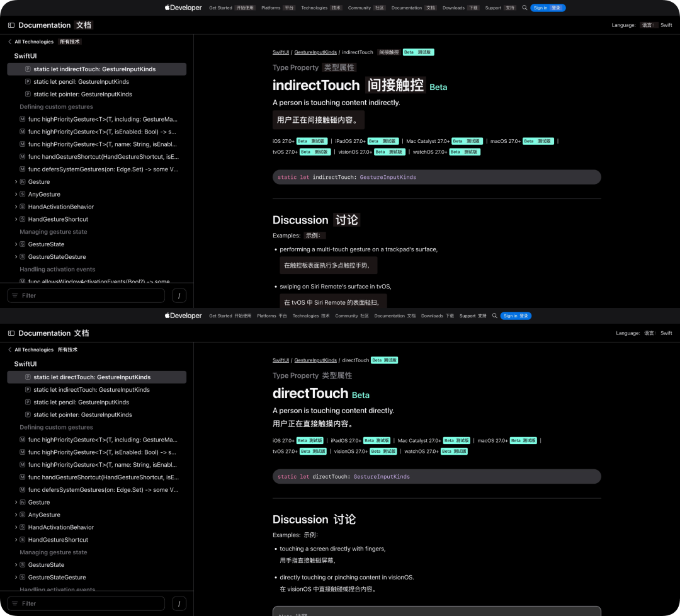Open the Language Swift selector on the indirectTouch page

[666, 25]
